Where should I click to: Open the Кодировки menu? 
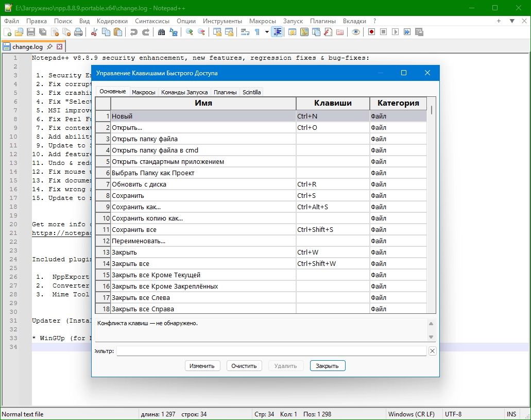[112, 21]
